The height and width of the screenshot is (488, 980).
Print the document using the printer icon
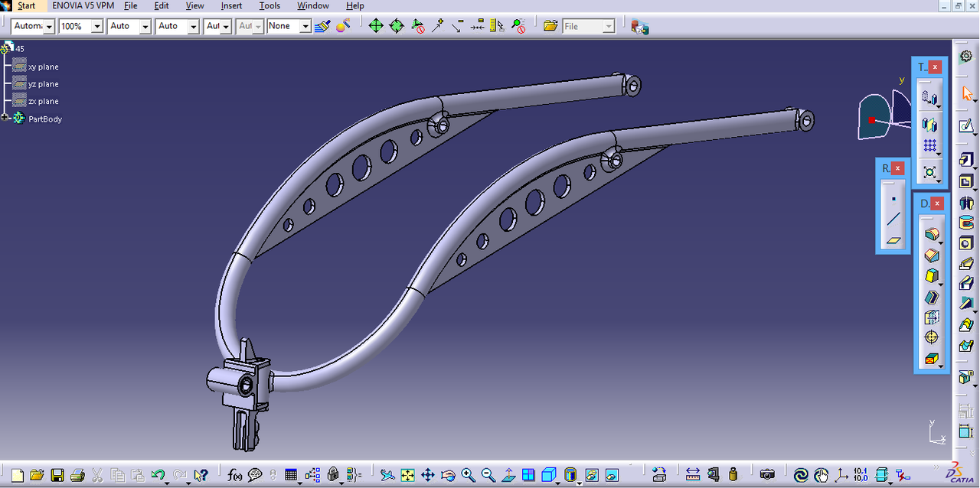pyautogui.click(x=77, y=476)
